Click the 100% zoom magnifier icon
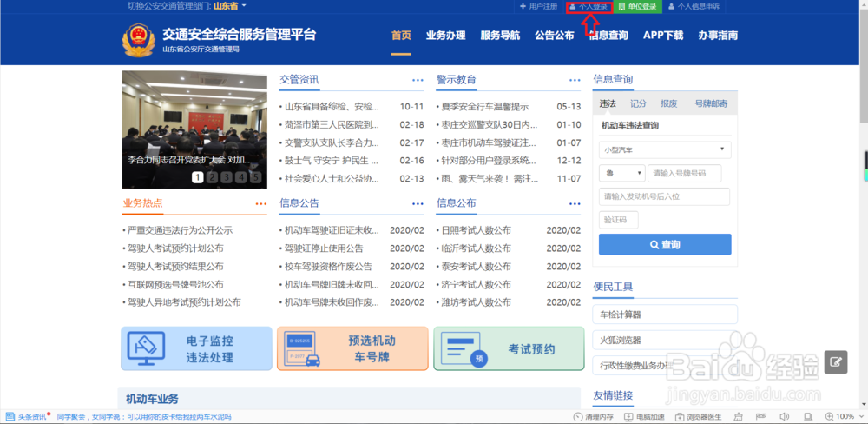 pyautogui.click(x=830, y=417)
